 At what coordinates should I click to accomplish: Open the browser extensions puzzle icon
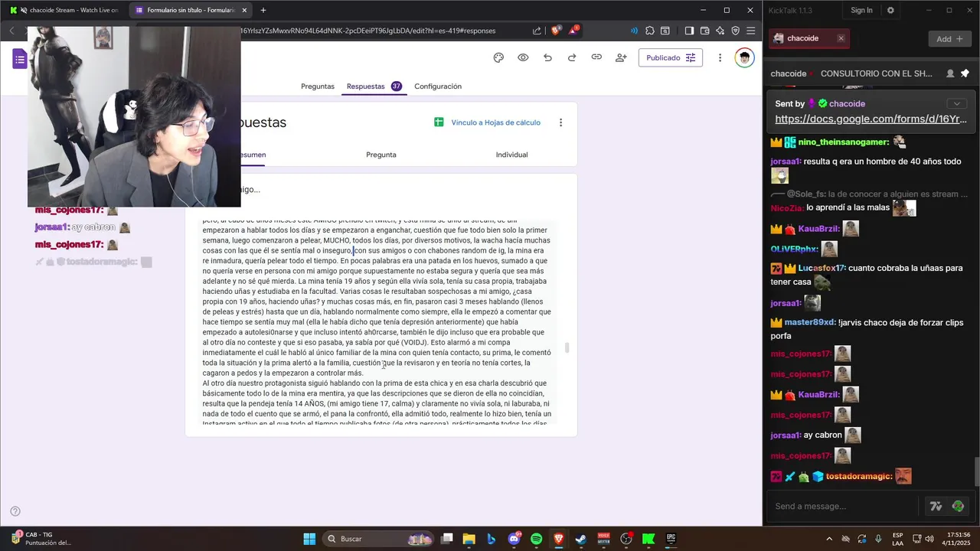coord(650,31)
